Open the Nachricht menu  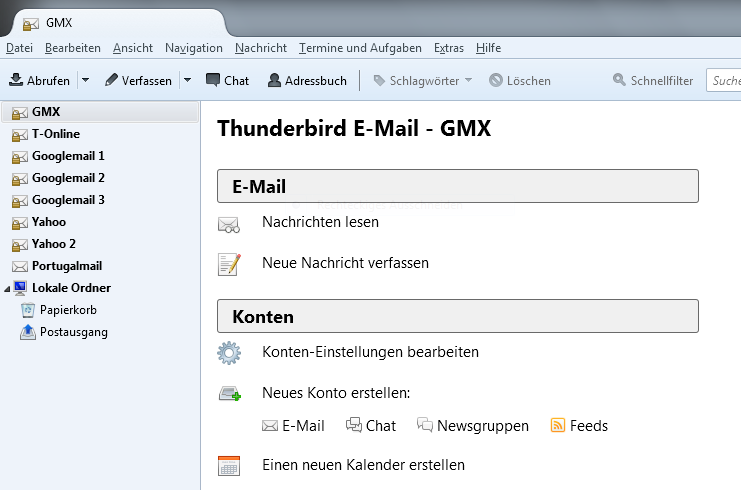tap(261, 48)
